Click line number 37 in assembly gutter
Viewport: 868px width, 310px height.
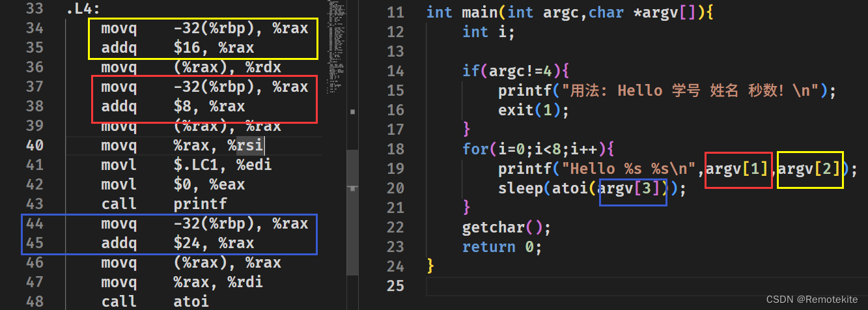(x=34, y=87)
